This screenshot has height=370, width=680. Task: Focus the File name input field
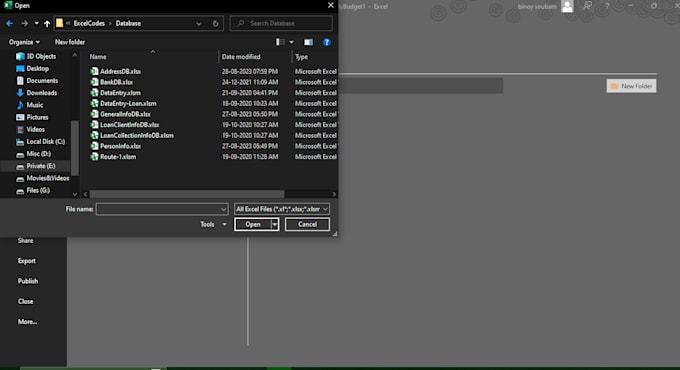[x=162, y=209]
